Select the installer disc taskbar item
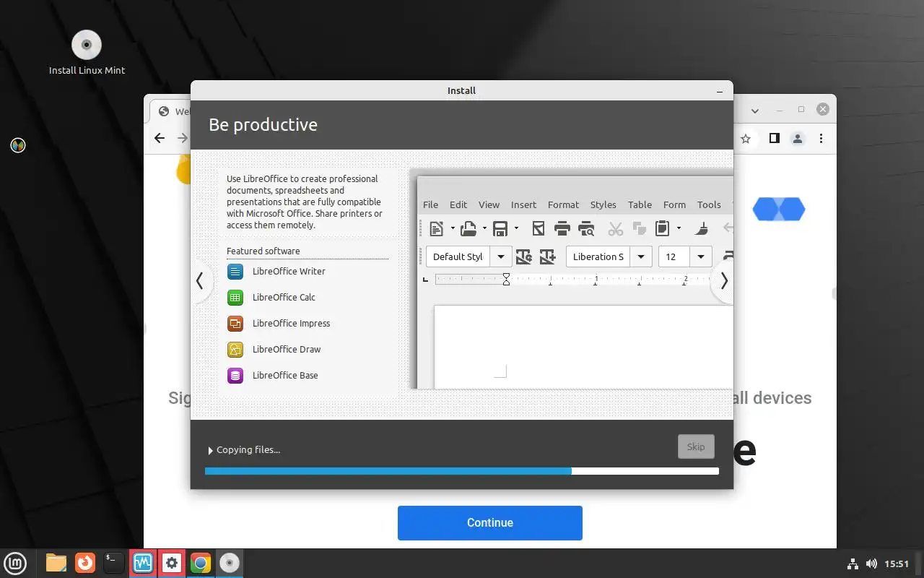The width and height of the screenshot is (924, 578). pyautogui.click(x=230, y=563)
